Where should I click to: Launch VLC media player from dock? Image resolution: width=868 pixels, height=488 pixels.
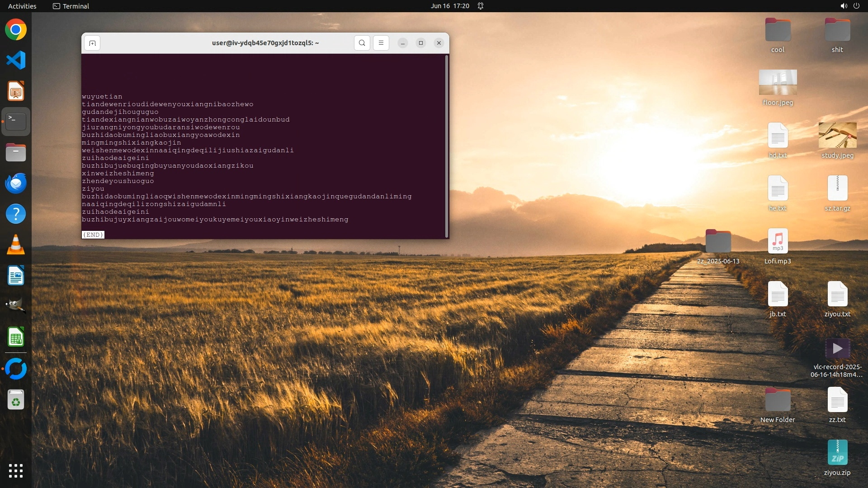(16, 245)
